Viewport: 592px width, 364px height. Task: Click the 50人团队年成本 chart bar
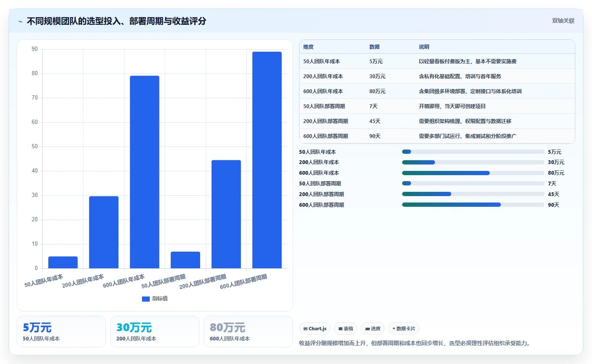click(63, 262)
